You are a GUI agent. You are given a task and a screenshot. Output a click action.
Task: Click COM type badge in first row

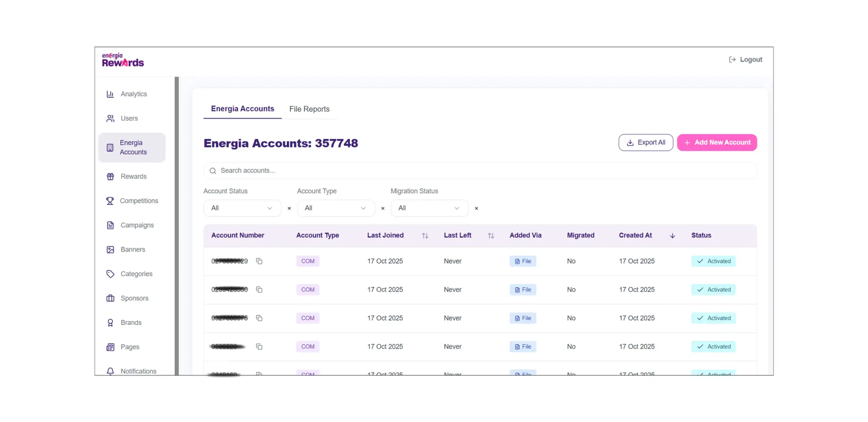click(308, 261)
